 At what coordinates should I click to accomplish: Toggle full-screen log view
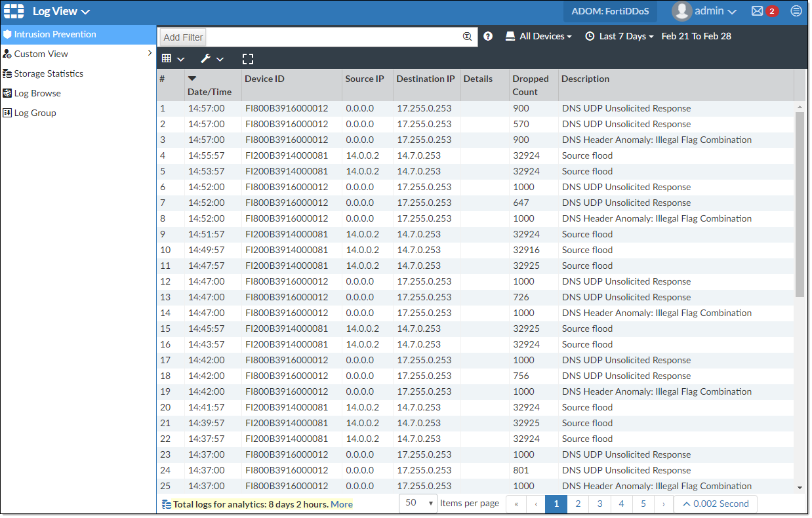248,58
